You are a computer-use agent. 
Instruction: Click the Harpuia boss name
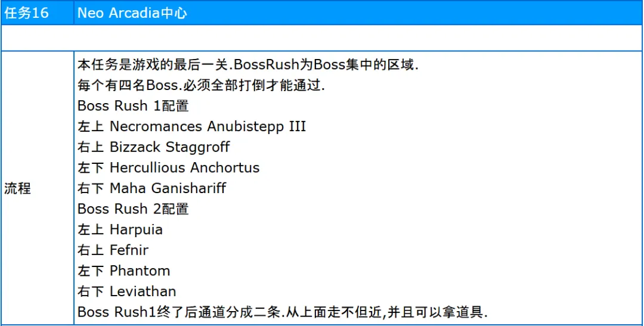pos(137,229)
